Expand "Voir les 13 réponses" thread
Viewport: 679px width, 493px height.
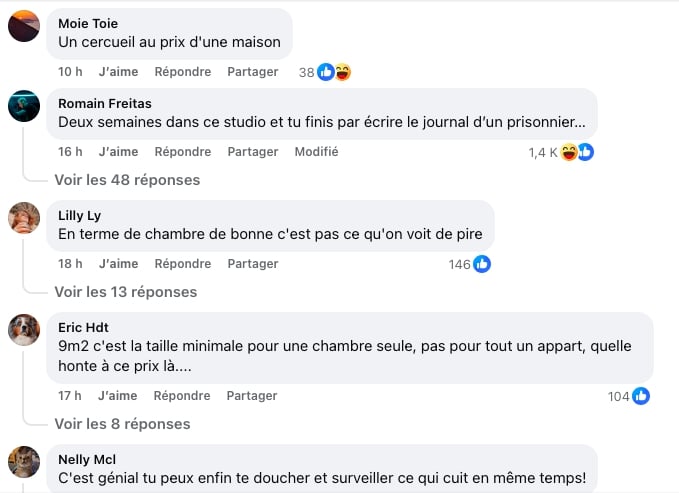coord(126,292)
